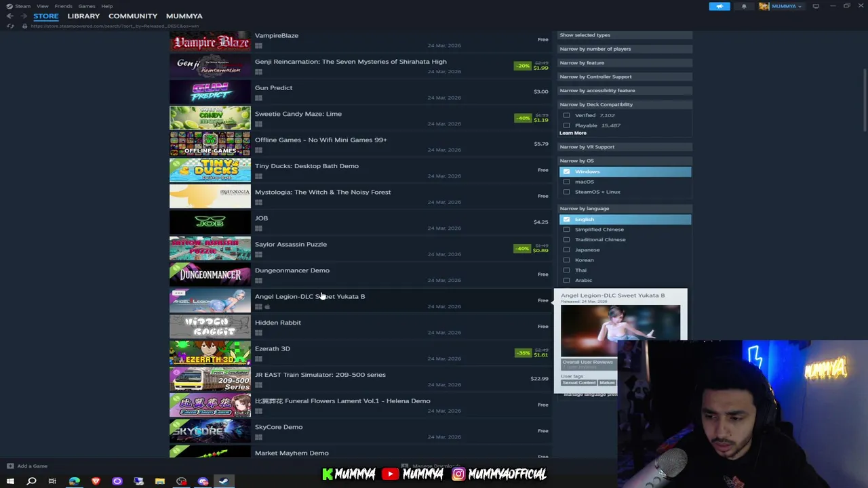Viewport: 868px width, 488px height.
Task: Reload the store page
Action: click(10, 26)
